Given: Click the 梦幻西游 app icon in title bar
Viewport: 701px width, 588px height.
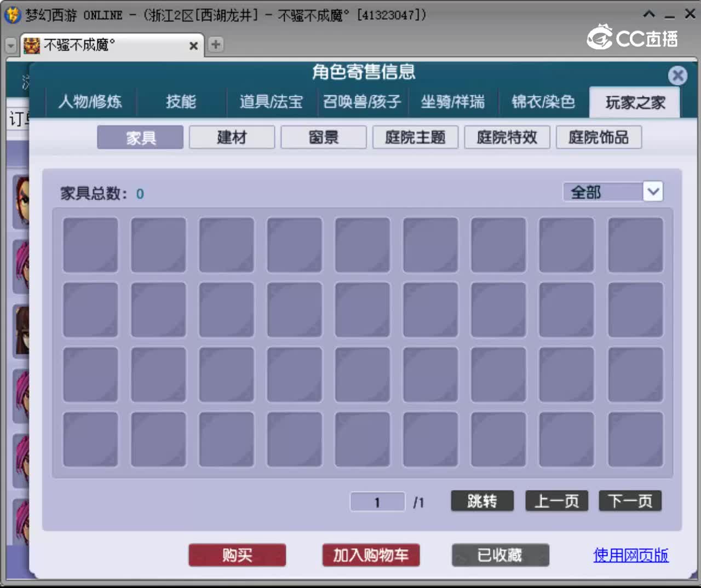Looking at the screenshot, I should [13, 15].
